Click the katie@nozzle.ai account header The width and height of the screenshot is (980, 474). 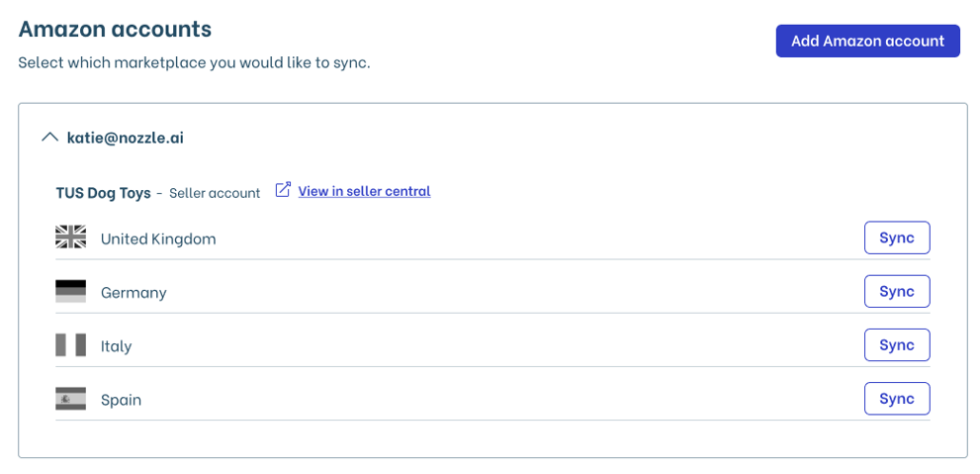(125, 138)
